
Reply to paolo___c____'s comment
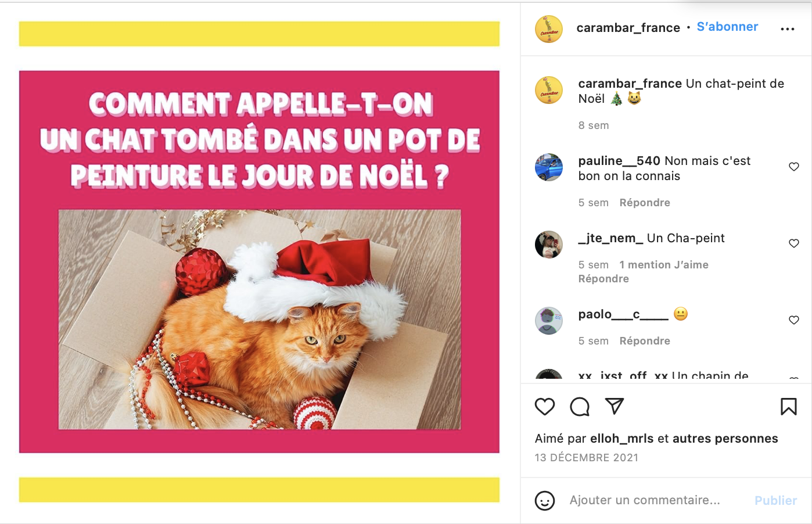[x=645, y=341]
